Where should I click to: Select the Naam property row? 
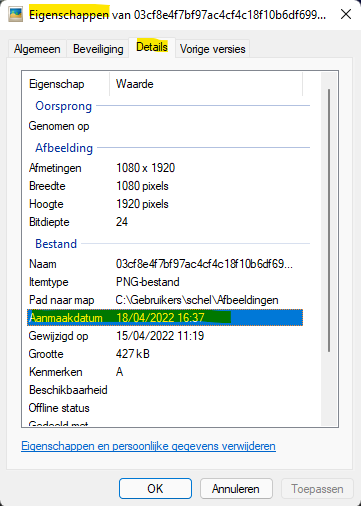coord(165,264)
